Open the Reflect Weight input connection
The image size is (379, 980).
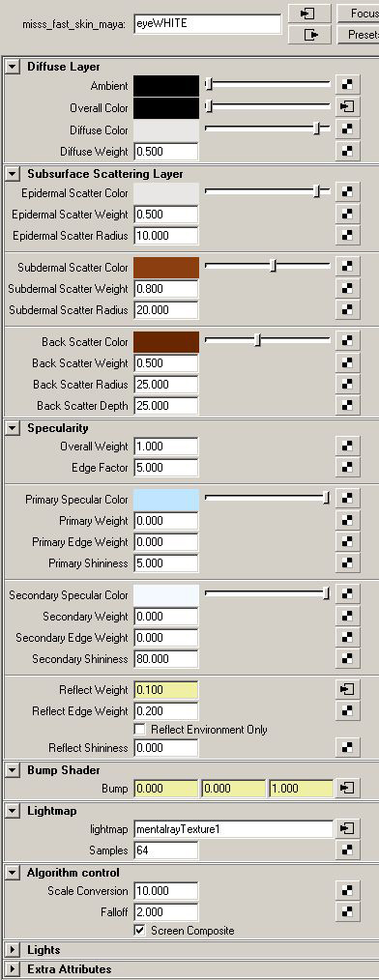coord(348,689)
